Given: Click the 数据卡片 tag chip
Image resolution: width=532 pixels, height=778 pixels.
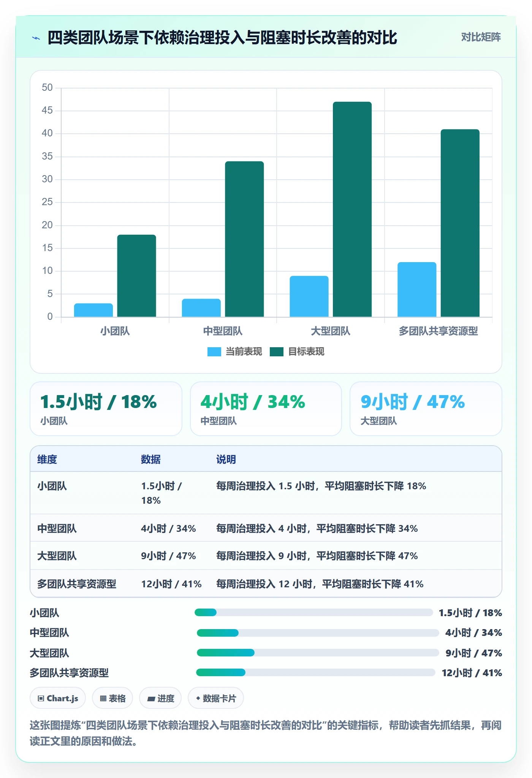Looking at the screenshot, I should click(x=216, y=698).
